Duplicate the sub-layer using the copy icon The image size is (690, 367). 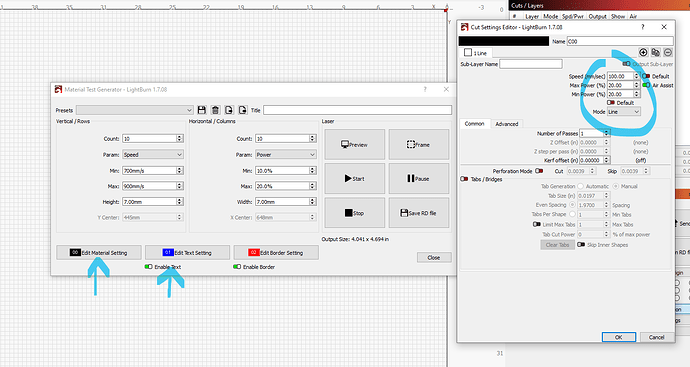point(655,52)
